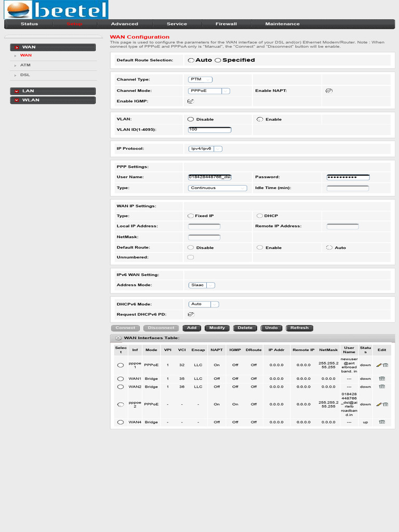Image resolution: width=399 pixels, height=532 pixels.
Task: Toggle the Enable NAPT checkbox
Action: (x=329, y=90)
